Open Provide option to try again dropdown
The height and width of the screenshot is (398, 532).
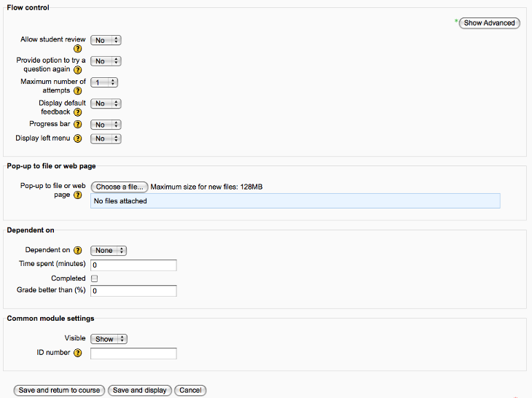coord(106,61)
